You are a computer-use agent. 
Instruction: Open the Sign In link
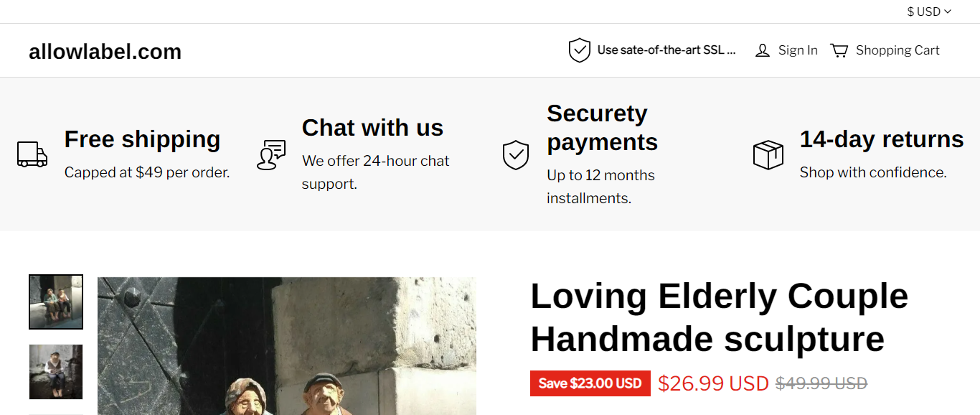797,50
